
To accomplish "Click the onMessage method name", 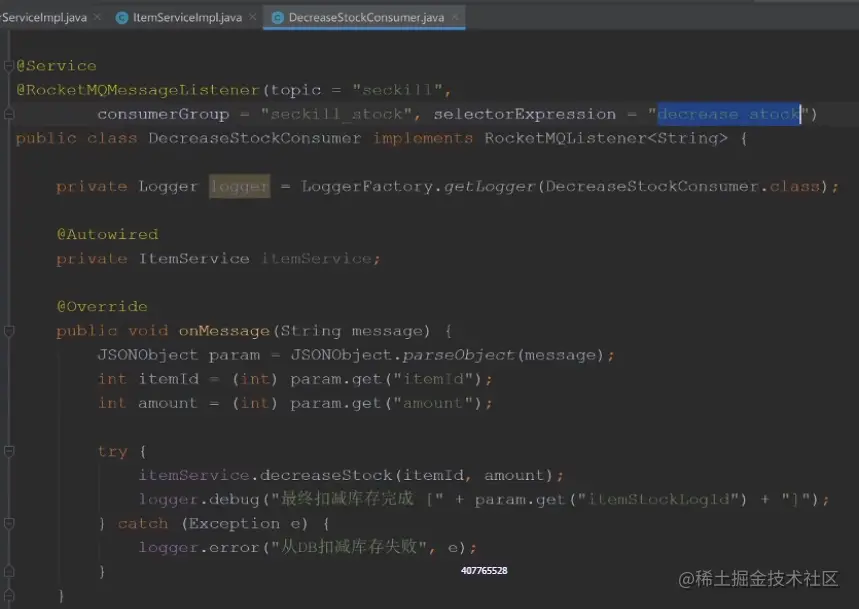I will [x=224, y=331].
